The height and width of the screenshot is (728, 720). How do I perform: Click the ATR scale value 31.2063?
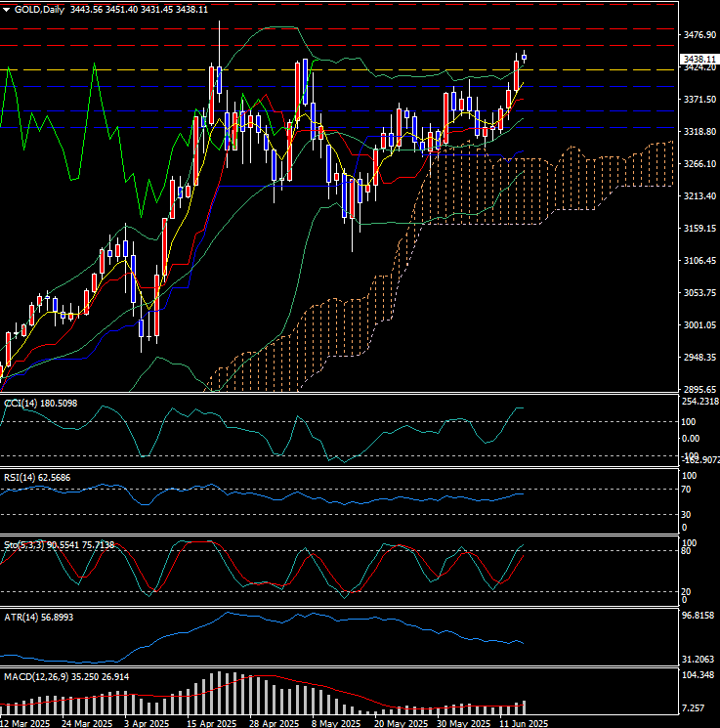tap(698, 660)
